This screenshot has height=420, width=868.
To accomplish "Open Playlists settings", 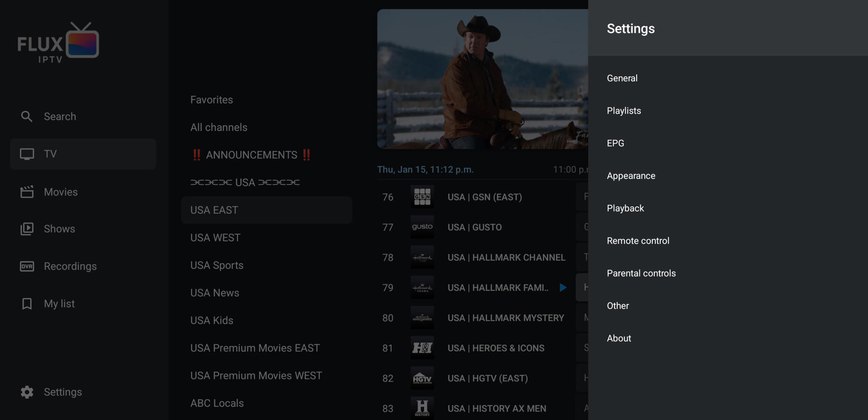I will pos(623,111).
